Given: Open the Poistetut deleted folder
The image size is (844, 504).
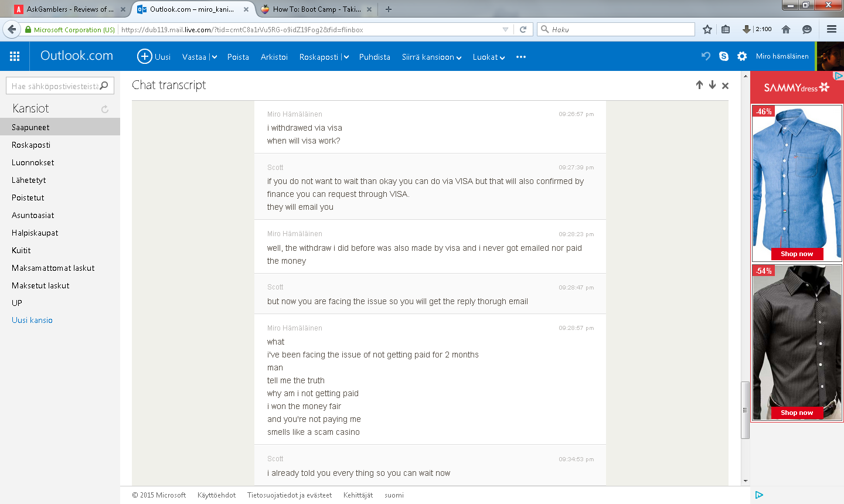Looking at the screenshot, I should click(60, 197).
